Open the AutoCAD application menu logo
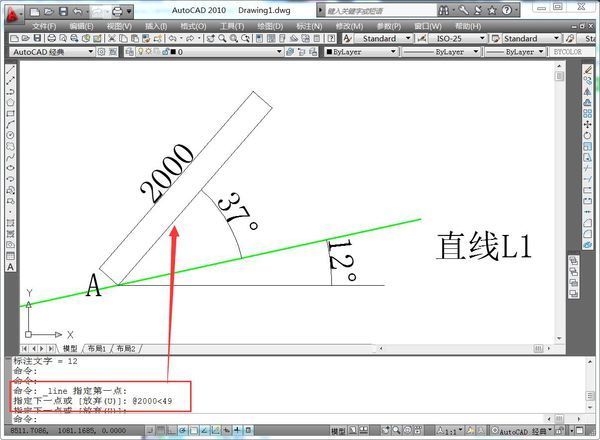The height and width of the screenshot is (440, 600). (x=13, y=15)
